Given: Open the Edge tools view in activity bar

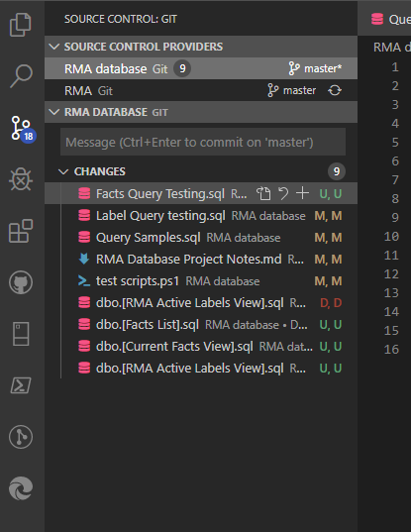Looking at the screenshot, I should point(21,488).
